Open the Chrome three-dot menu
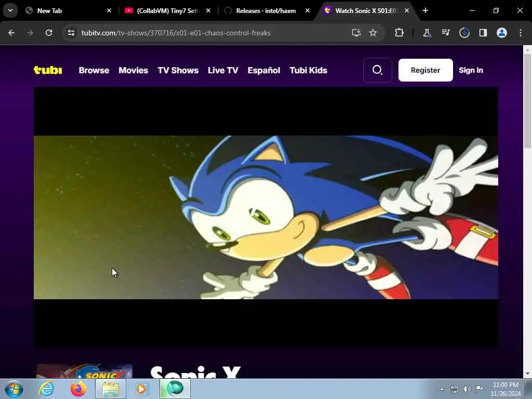 (521, 33)
